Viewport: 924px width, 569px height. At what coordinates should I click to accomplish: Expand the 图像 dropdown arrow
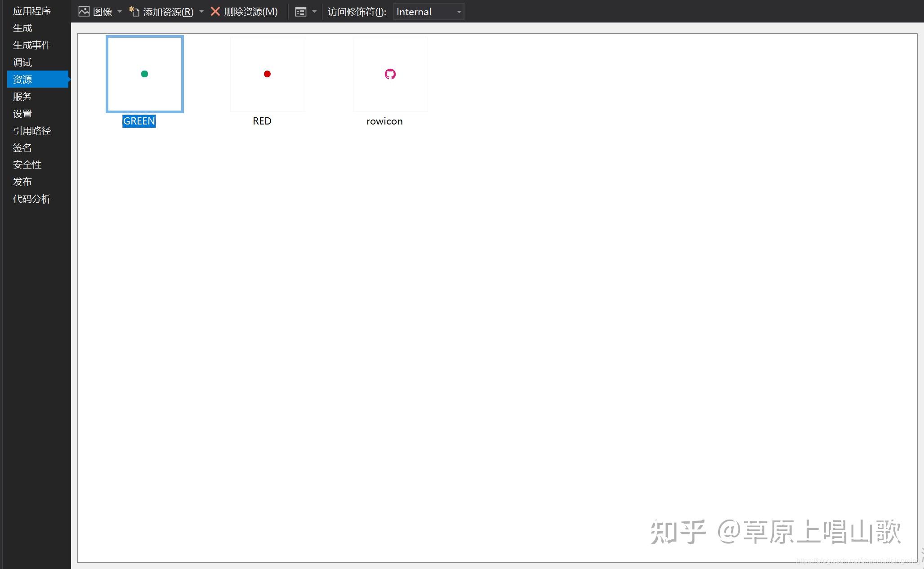[x=119, y=12]
